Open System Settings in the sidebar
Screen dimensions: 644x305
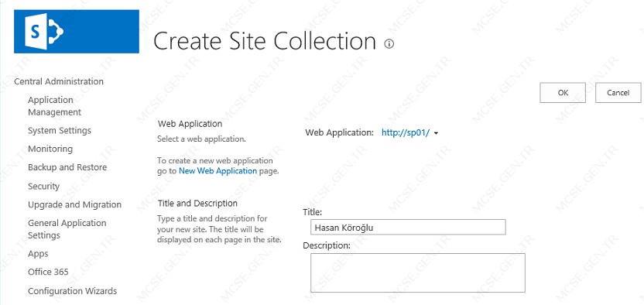[x=60, y=131]
